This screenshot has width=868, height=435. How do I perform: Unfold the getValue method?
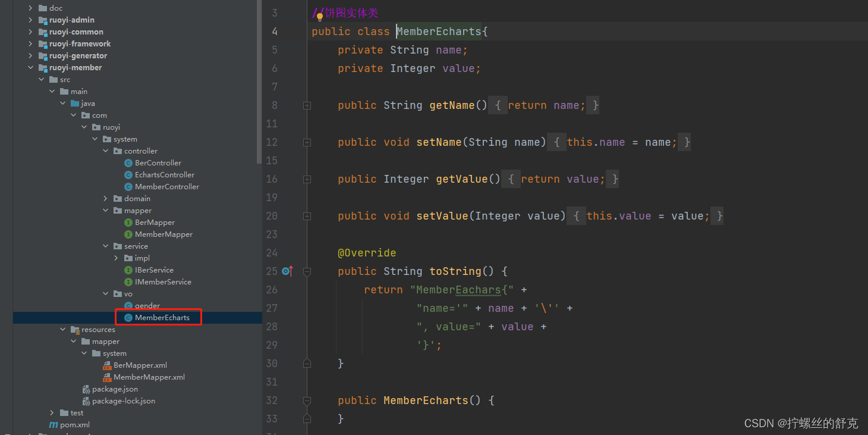click(x=307, y=179)
